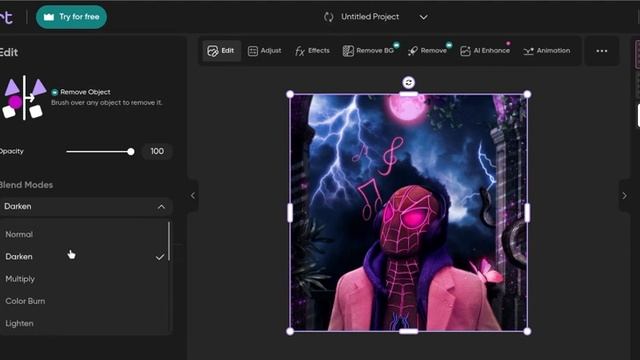Click the bottom-left corner resize handle
Screen dimensions: 640x360
click(290, 331)
